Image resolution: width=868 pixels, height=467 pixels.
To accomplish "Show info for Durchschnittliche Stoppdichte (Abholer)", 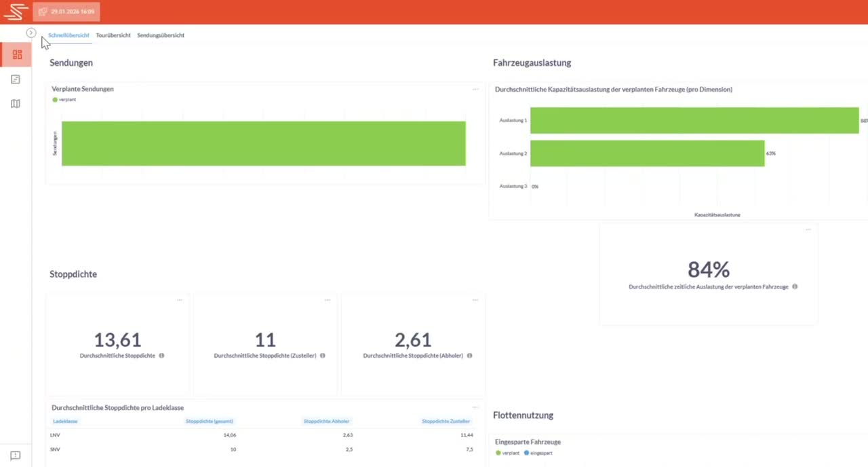I will coord(470,356).
